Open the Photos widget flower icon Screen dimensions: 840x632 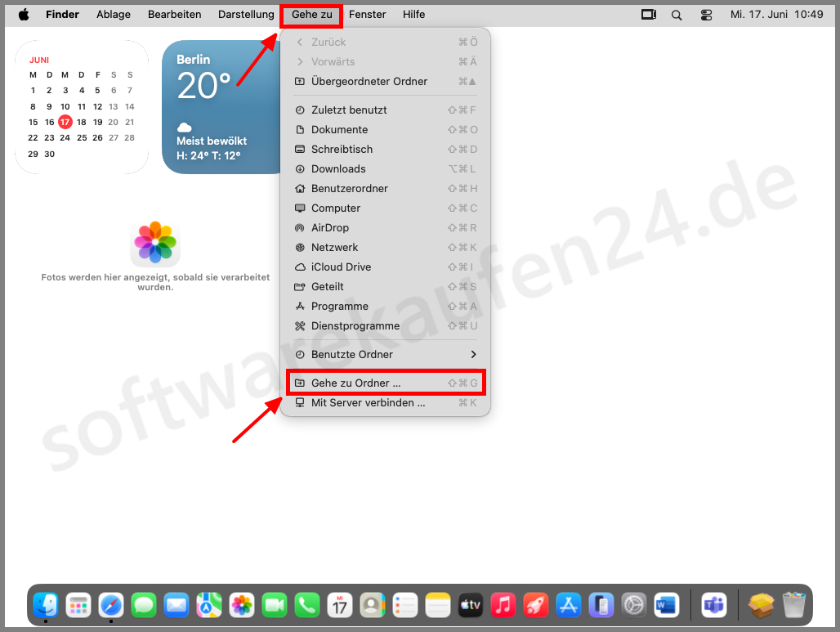155,242
